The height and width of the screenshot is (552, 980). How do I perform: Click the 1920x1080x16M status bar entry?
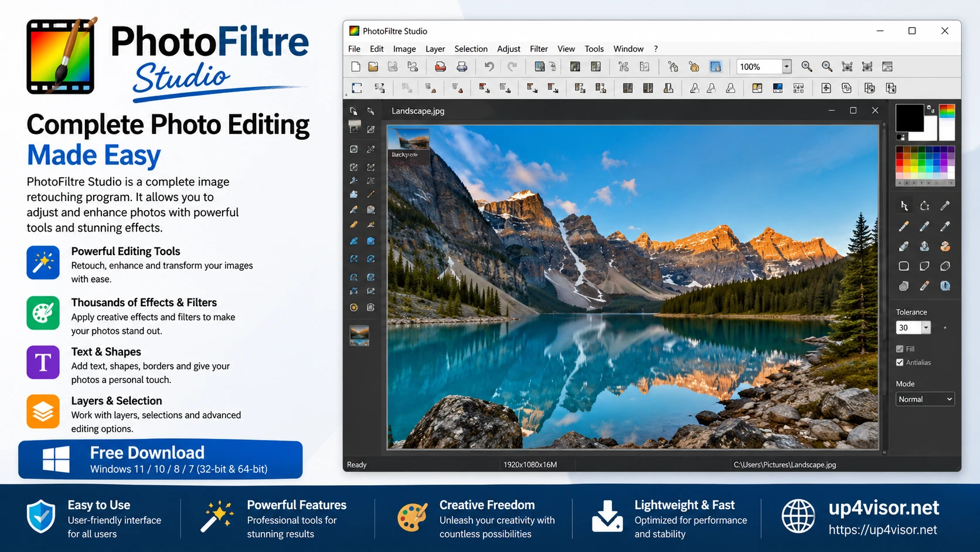(x=530, y=465)
